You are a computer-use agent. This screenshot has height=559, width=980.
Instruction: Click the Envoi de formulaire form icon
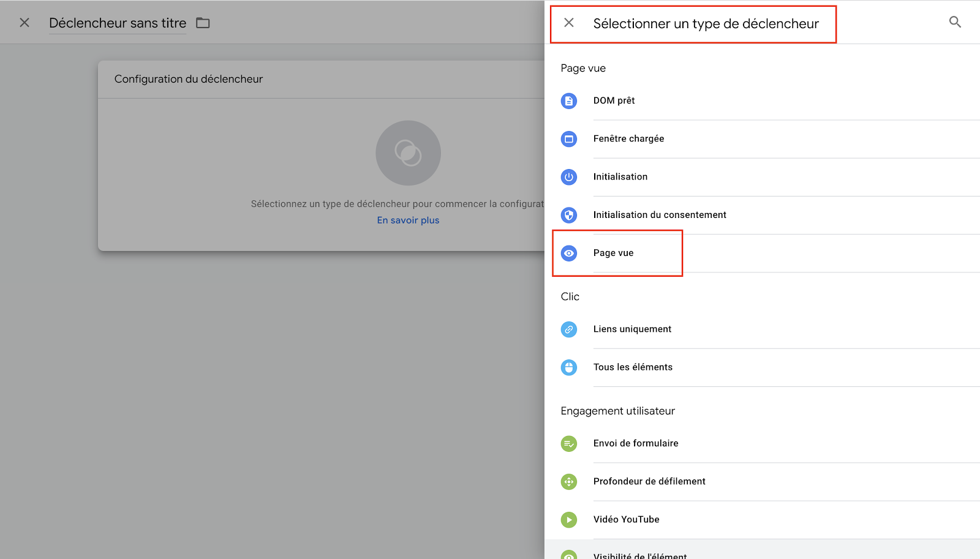click(x=569, y=443)
